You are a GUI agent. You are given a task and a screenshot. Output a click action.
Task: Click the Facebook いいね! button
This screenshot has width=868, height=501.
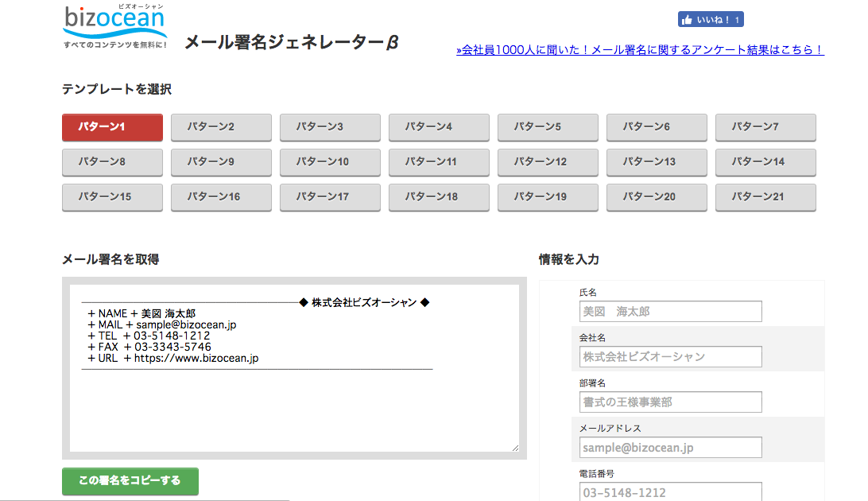click(x=711, y=19)
